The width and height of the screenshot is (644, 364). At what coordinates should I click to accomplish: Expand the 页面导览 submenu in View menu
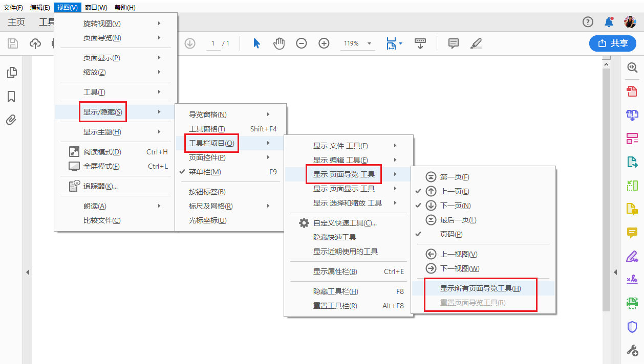(116, 38)
